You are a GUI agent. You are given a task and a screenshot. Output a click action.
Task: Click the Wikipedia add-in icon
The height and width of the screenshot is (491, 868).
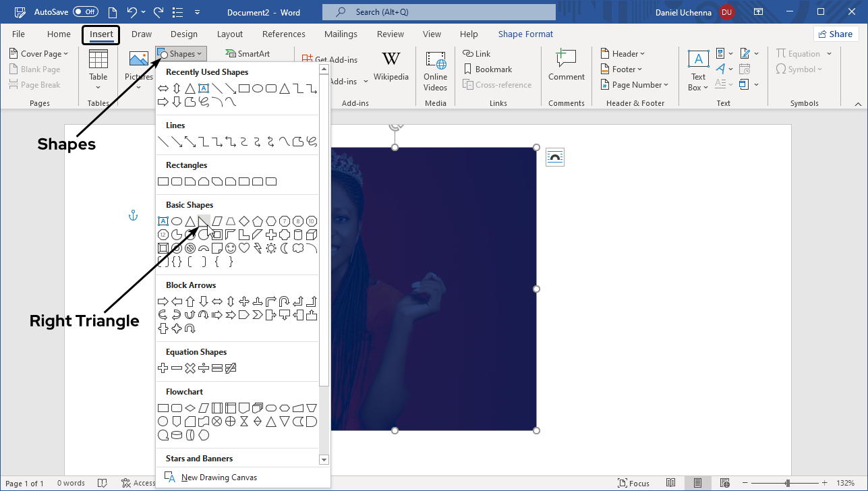coord(391,67)
